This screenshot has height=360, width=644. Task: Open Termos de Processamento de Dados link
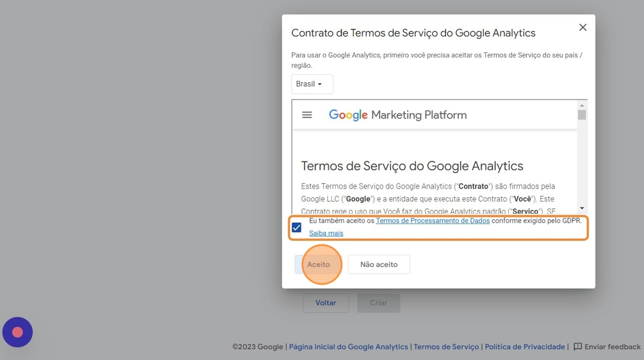click(x=432, y=221)
